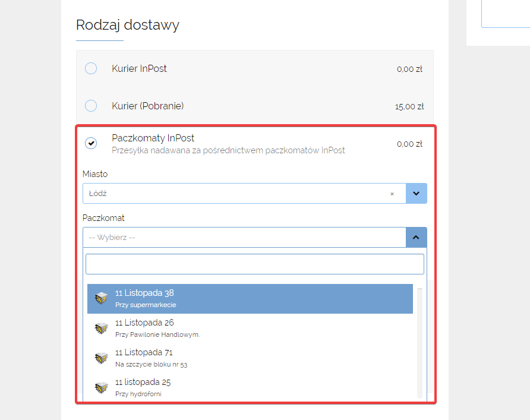Select 11 listopada 25 Przy hydroforni

click(x=250, y=388)
